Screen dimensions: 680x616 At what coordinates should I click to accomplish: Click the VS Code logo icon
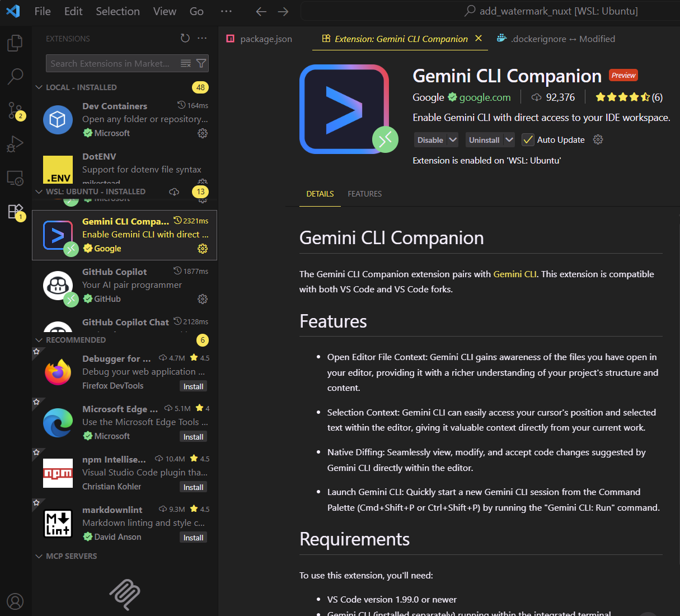click(x=13, y=11)
